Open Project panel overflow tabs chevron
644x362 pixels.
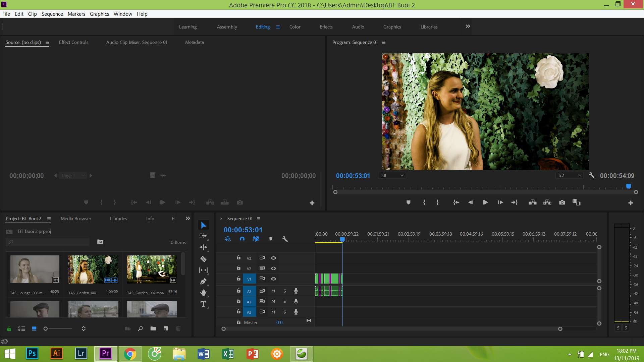(x=188, y=218)
